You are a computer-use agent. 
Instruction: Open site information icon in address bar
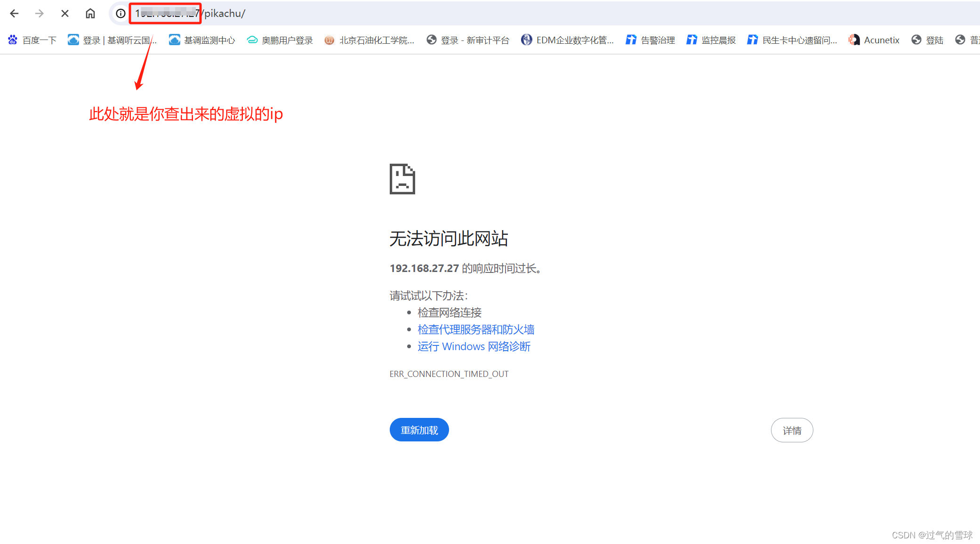[120, 13]
